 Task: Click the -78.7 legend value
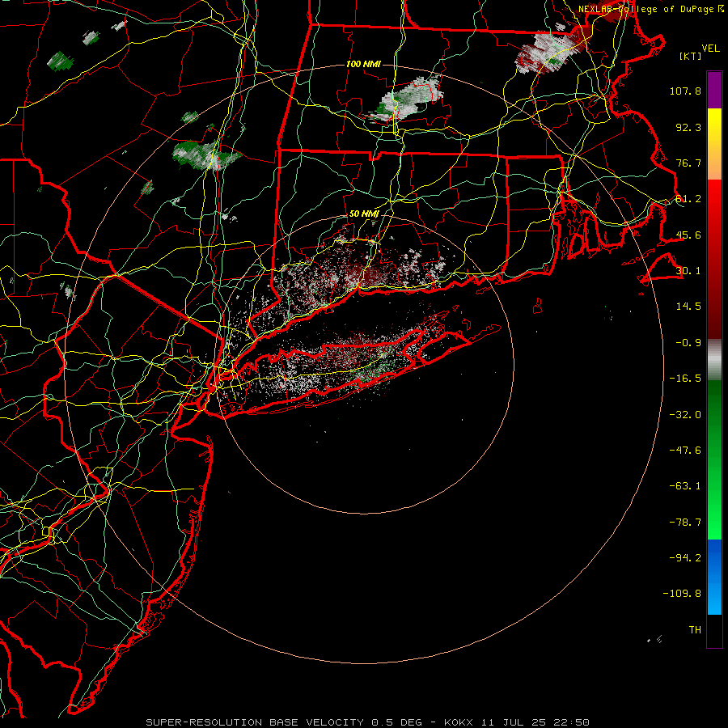pos(685,523)
